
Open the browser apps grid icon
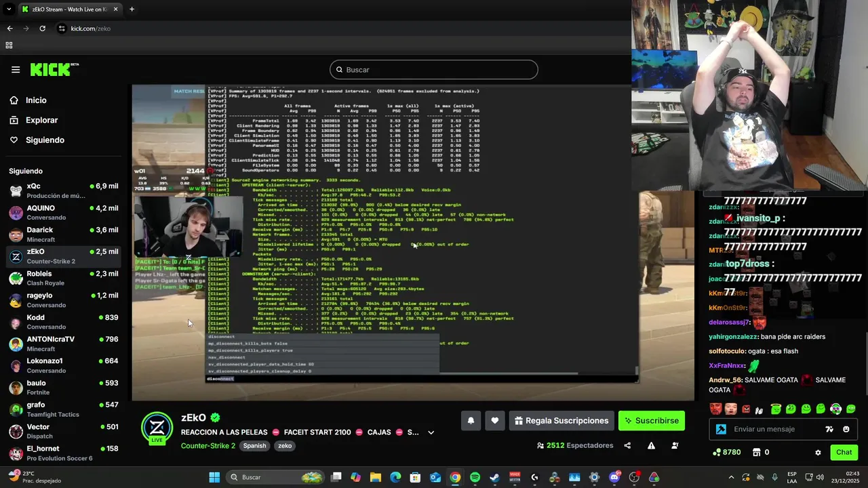pyautogui.click(x=9, y=45)
